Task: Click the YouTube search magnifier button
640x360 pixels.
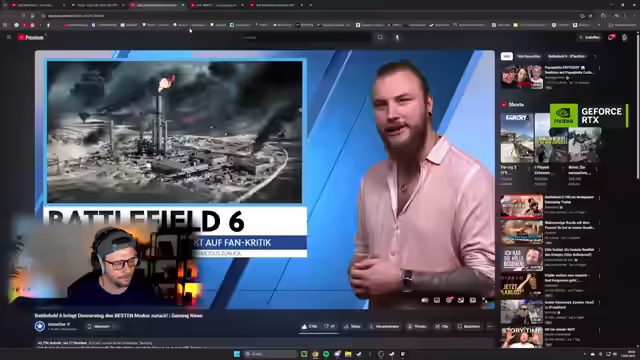Action: [380, 37]
